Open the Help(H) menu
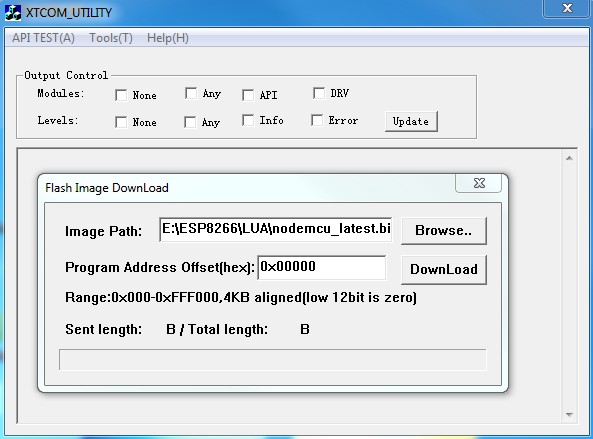This screenshot has height=439, width=593. point(168,38)
